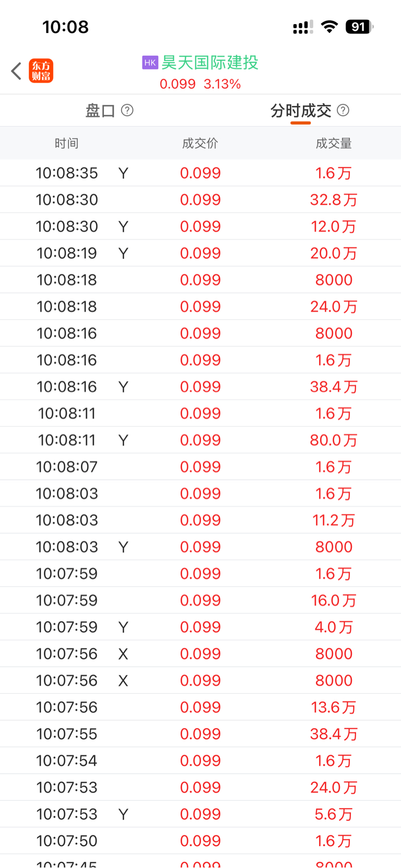This screenshot has height=868, width=401.
Task: Select the 80.0万 volume trade row
Action: (x=200, y=440)
